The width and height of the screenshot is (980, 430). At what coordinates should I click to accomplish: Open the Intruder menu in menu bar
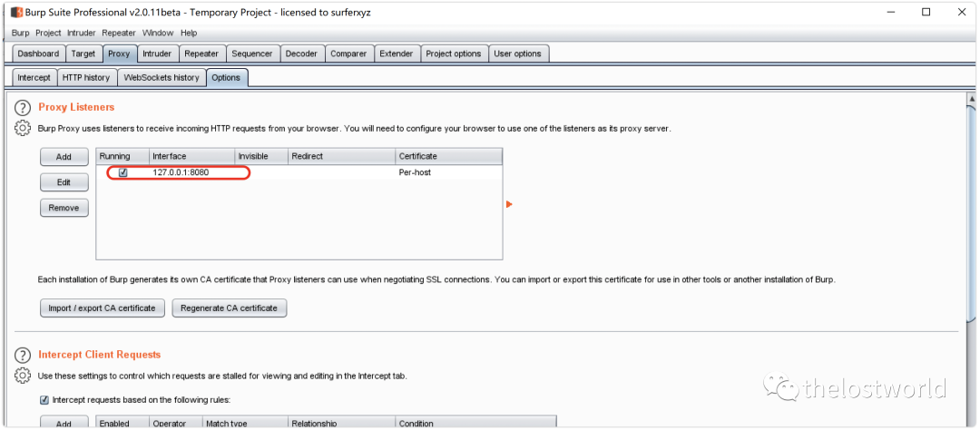click(82, 34)
